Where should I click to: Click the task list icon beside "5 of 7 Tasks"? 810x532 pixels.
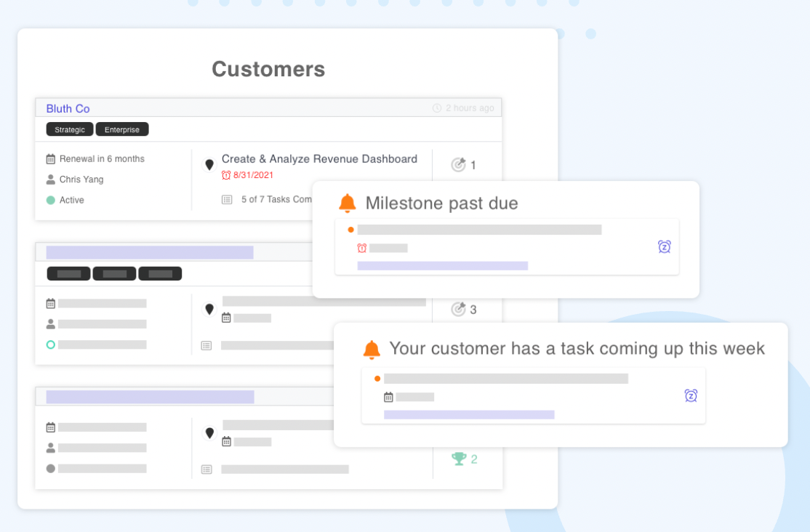point(227,199)
